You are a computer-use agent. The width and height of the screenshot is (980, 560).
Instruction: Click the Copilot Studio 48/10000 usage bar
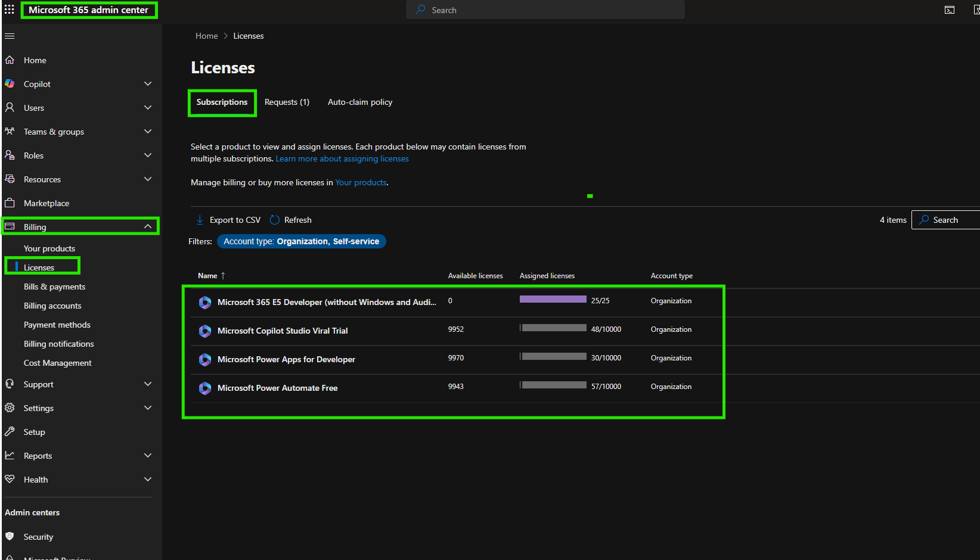point(553,328)
